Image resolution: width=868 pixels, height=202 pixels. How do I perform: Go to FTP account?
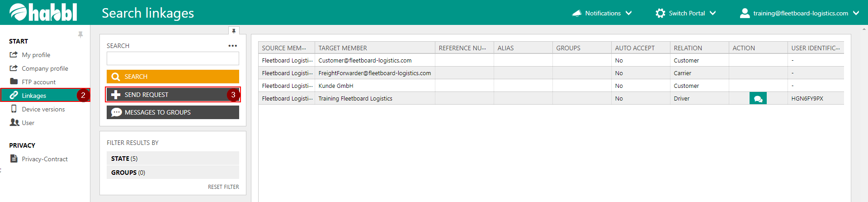(38, 82)
